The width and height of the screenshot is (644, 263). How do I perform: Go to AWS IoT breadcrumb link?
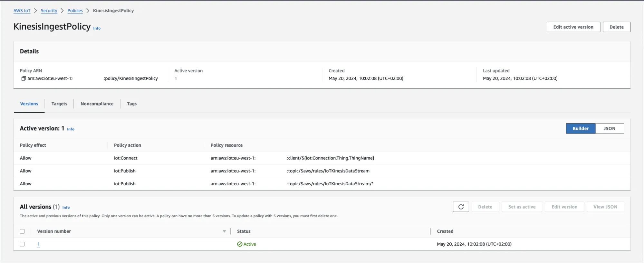coord(22,11)
